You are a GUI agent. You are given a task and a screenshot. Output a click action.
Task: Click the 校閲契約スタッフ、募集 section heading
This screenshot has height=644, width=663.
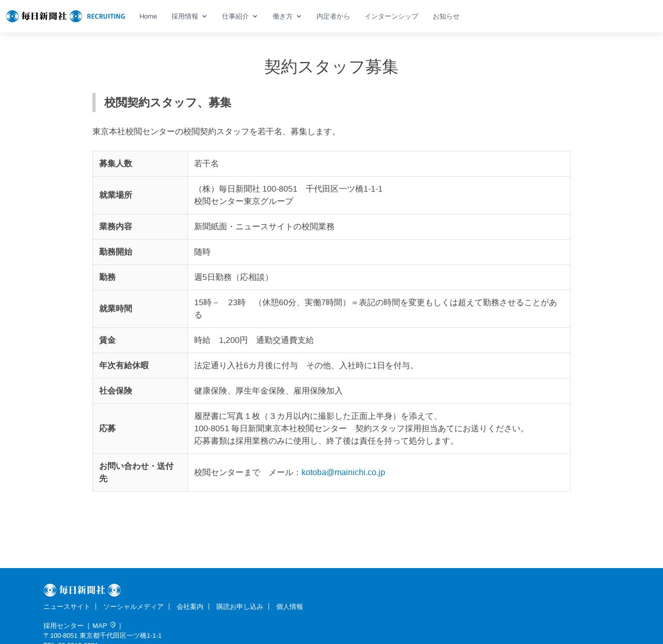pyautogui.click(x=168, y=102)
